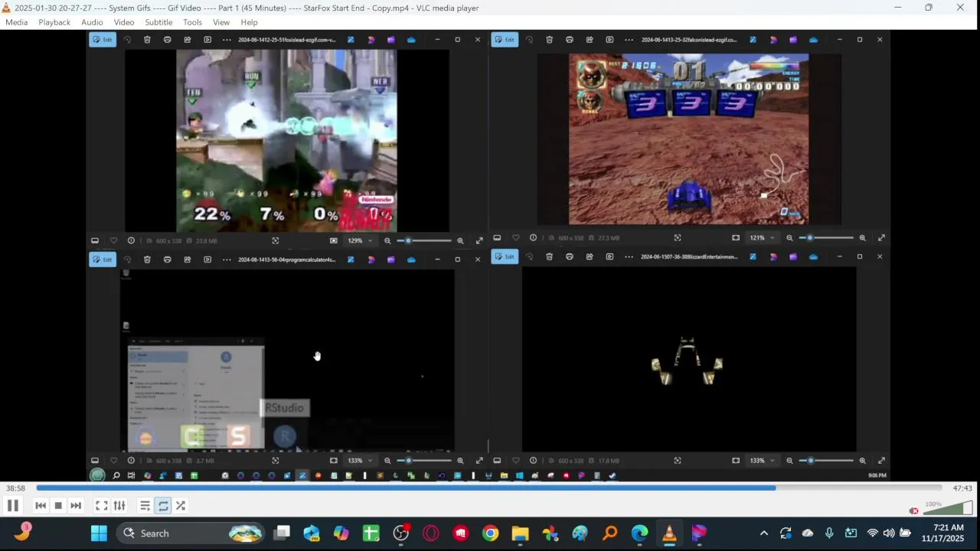Click the zoom slider in foxislead window

423,240
